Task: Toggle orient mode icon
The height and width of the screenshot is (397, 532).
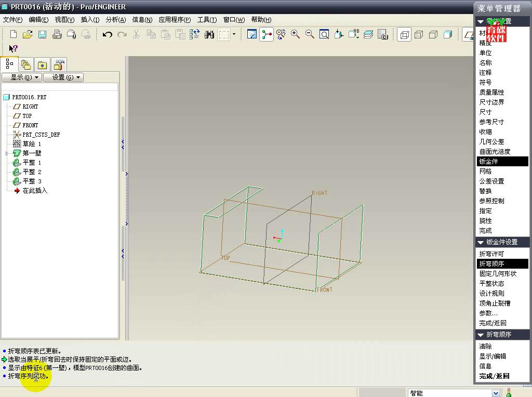Action: pyautogui.click(x=281, y=34)
